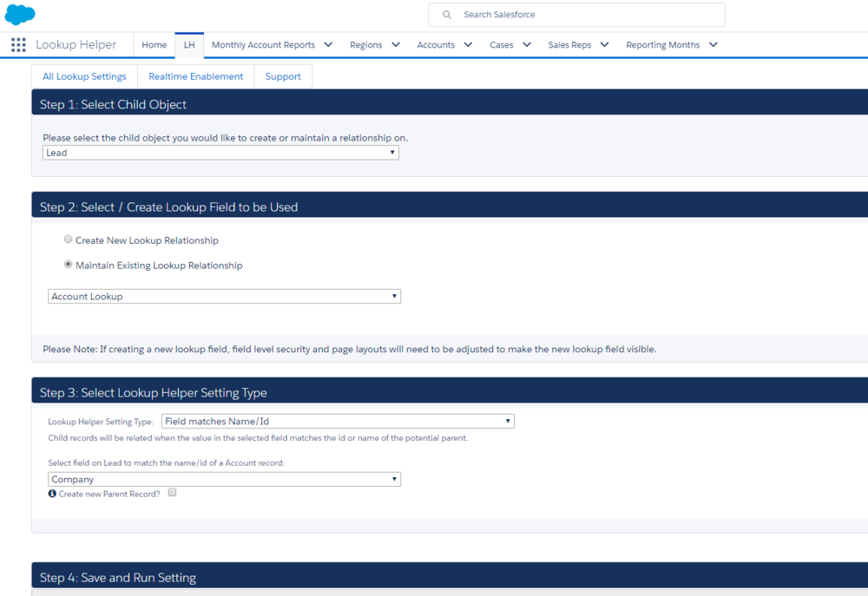868x596 pixels.
Task: Open the Accounts tab
Action: pyautogui.click(x=436, y=45)
